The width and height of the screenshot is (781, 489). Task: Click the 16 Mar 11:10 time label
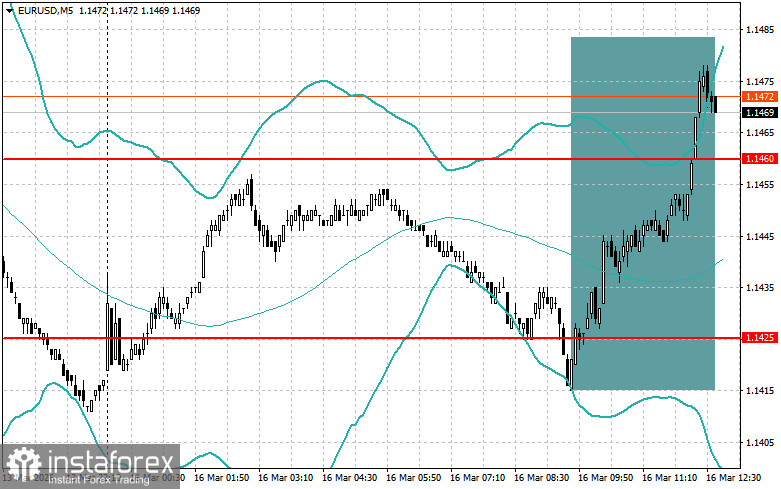point(669,478)
